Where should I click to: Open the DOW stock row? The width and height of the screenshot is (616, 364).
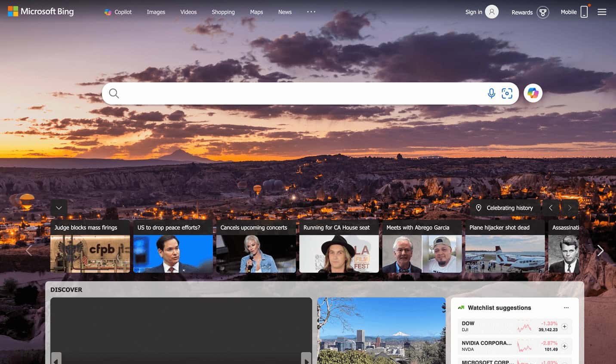(515, 327)
